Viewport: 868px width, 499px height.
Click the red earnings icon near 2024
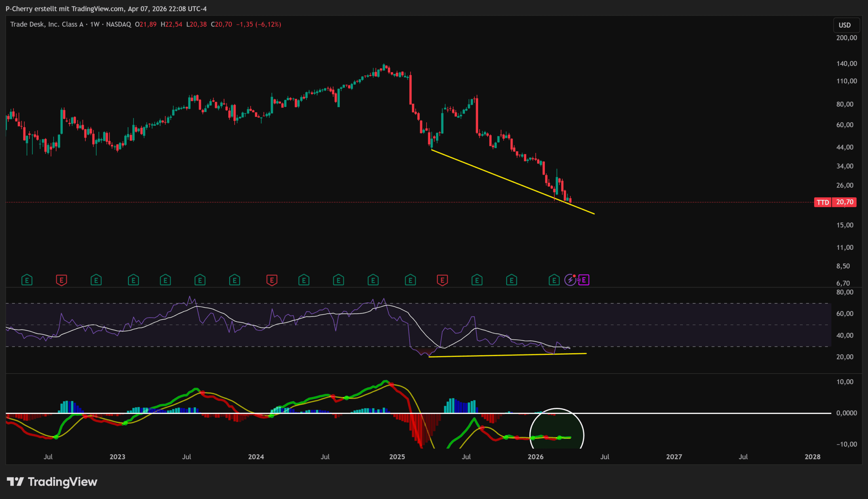point(272,280)
